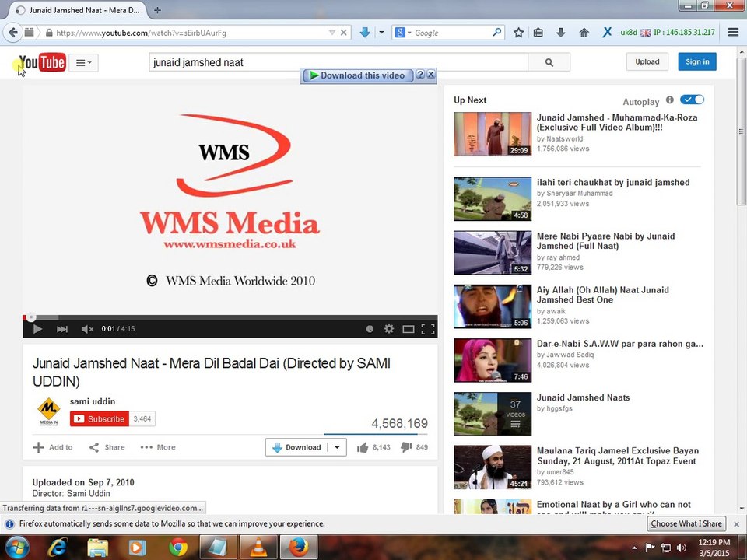Image resolution: width=747 pixels, height=560 pixels.
Task: Open video player settings gear
Action: [x=389, y=328]
